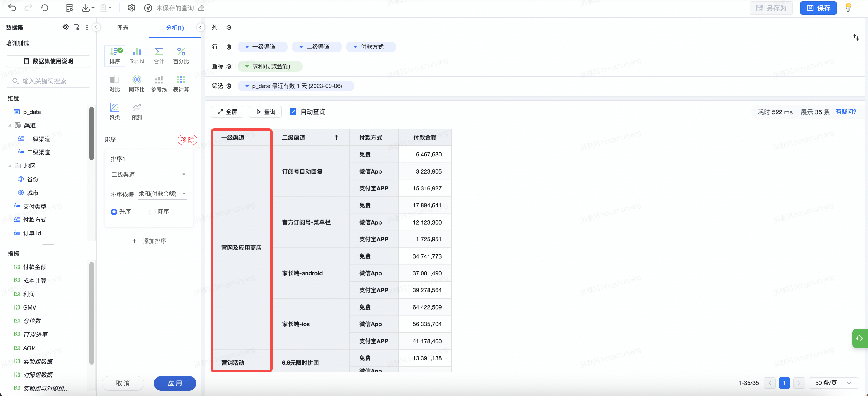This screenshot has height=396, width=868.
Task: Open the 有疑问? help link
Action: point(846,112)
